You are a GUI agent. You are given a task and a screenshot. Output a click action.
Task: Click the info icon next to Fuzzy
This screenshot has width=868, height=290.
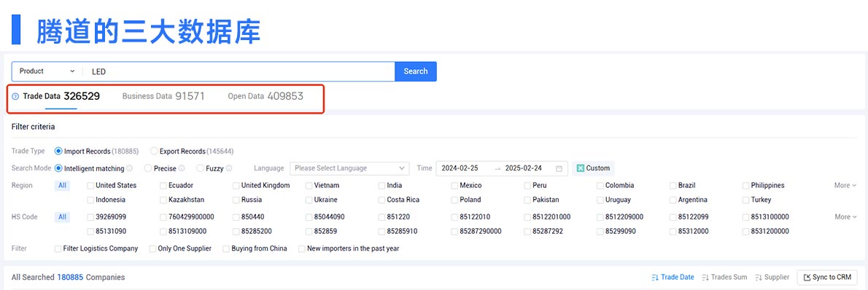pyautogui.click(x=228, y=168)
